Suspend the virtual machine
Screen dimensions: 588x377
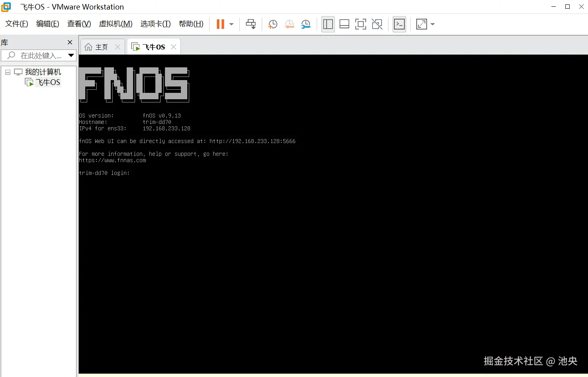coord(221,24)
